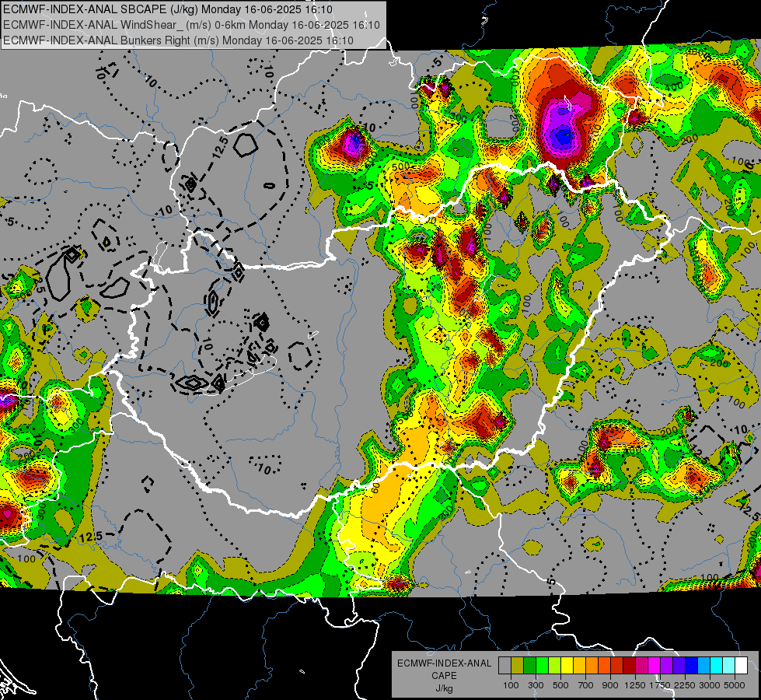Click the cyan legend swatch
Viewport: 761px width, 700px height.
pyautogui.click(x=716, y=666)
